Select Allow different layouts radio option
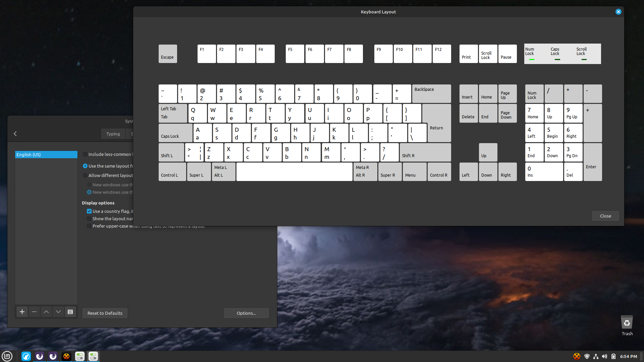 pyautogui.click(x=85, y=175)
